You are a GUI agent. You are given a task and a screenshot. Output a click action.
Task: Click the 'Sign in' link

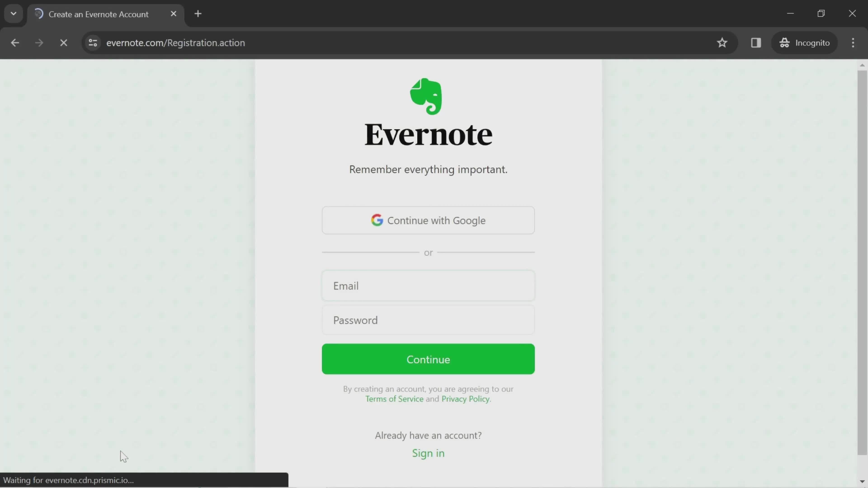(428, 453)
